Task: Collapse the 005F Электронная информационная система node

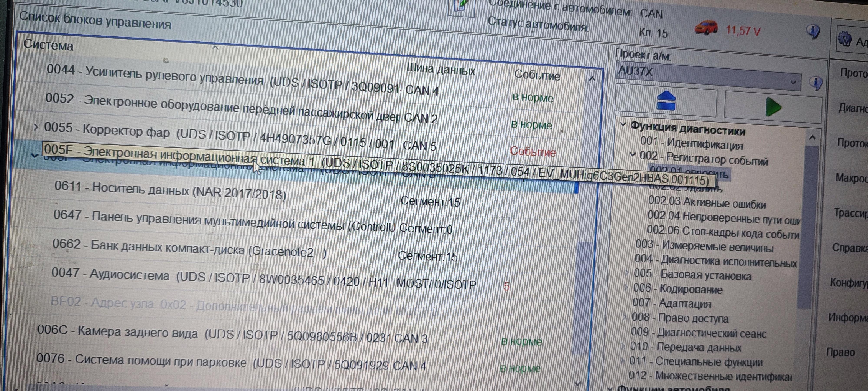Action: click(x=34, y=155)
